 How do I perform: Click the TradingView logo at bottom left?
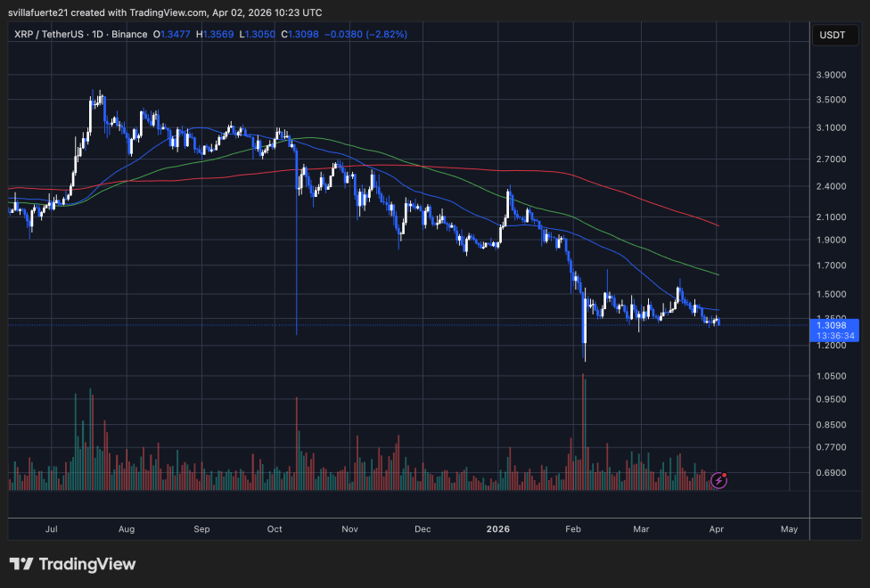click(71, 564)
